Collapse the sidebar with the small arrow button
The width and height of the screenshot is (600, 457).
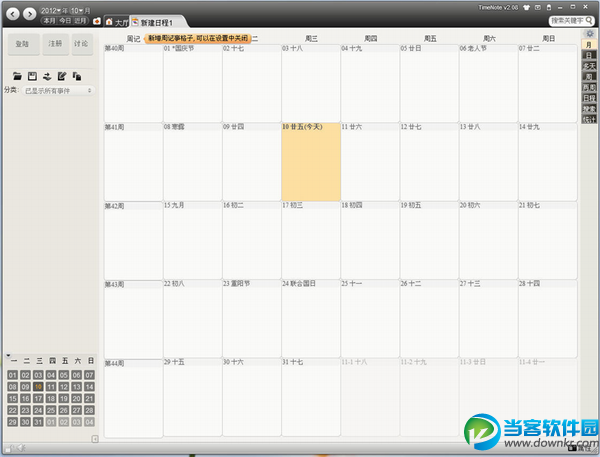pyautogui.click(x=95, y=439)
